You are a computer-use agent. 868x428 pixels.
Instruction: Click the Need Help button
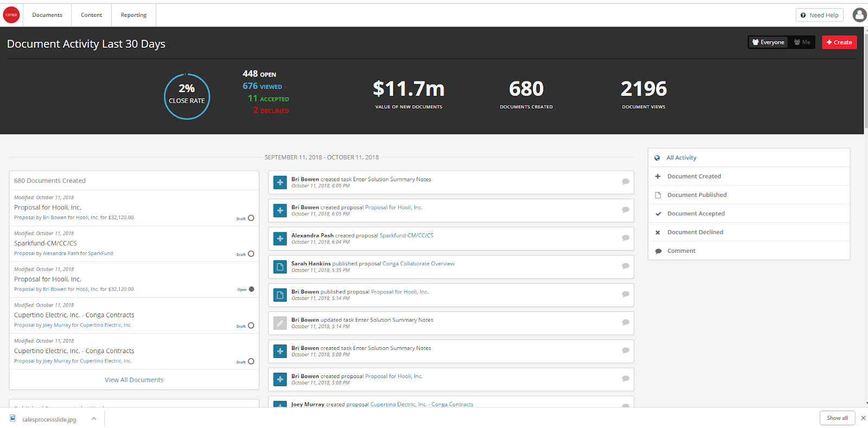[x=819, y=15]
